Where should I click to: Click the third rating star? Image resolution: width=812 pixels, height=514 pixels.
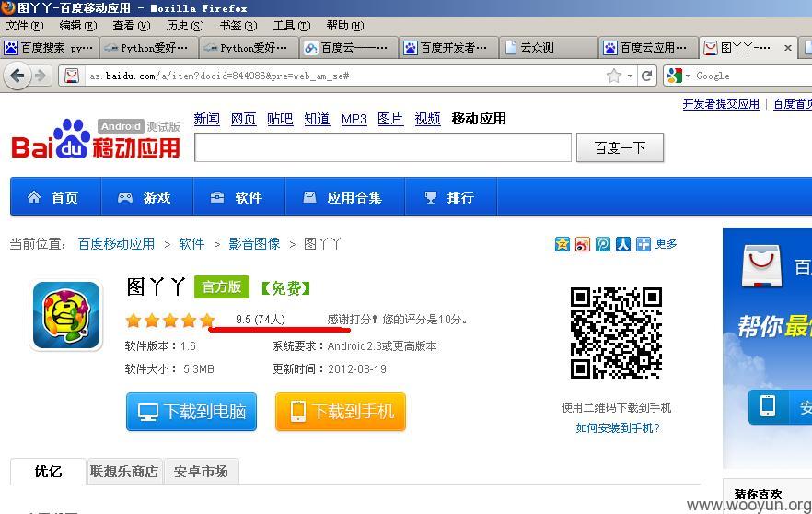point(170,321)
